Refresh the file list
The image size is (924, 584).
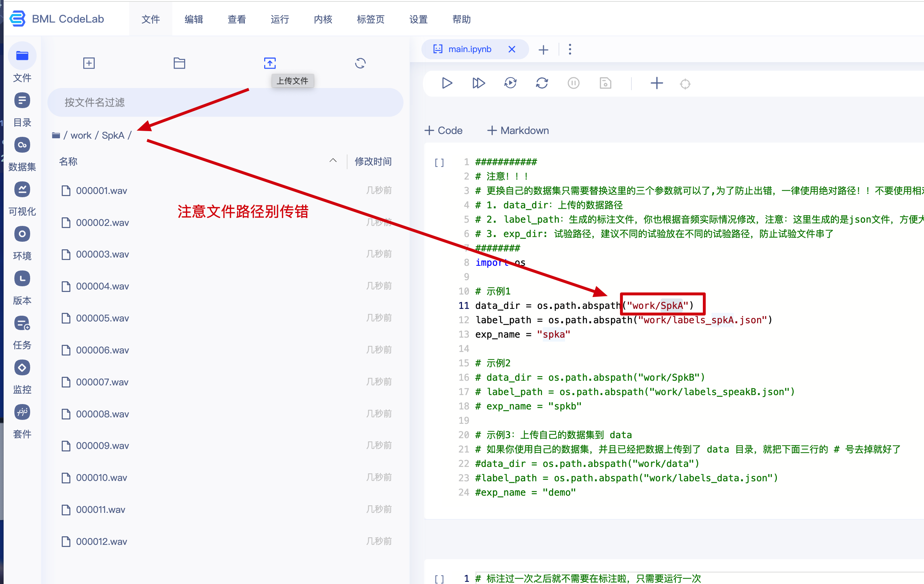click(x=360, y=63)
